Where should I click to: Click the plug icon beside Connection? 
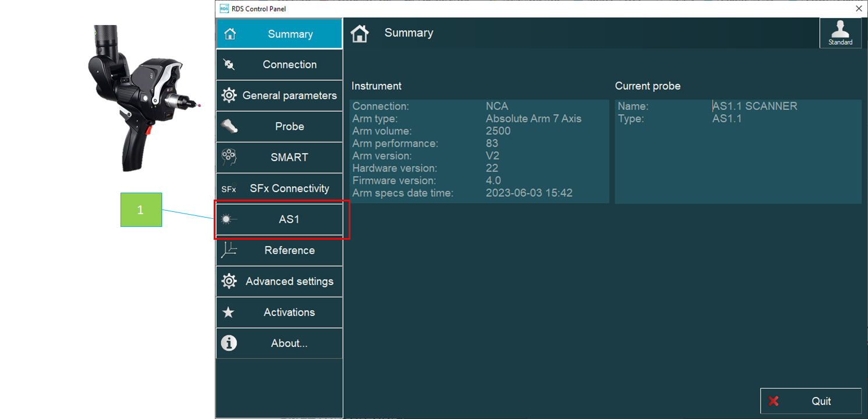tap(229, 65)
